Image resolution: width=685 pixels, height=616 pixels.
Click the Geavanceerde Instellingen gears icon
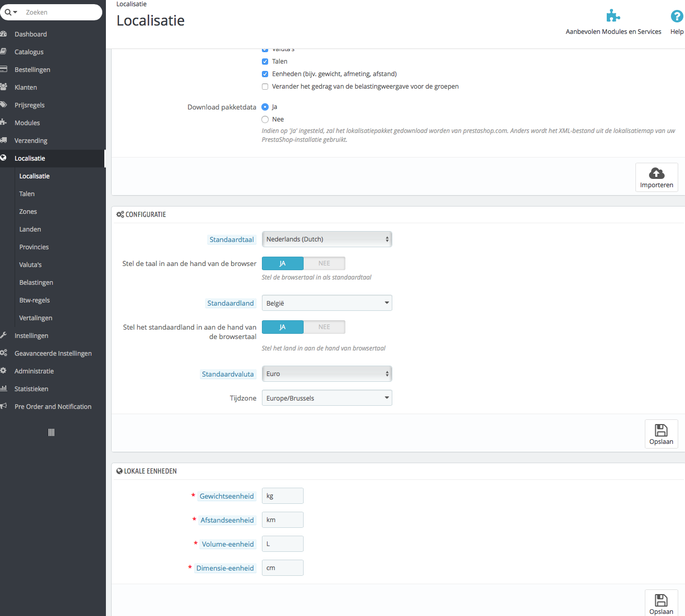click(x=4, y=353)
